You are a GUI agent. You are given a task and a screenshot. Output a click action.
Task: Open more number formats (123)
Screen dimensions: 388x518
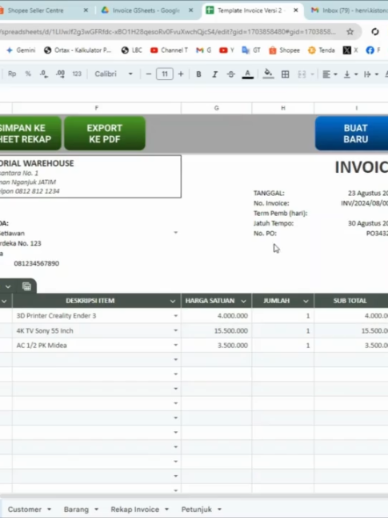click(x=77, y=74)
